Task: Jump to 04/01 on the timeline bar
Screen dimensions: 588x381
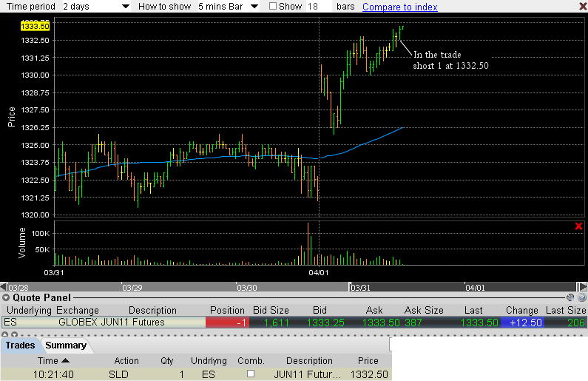Action: click(x=475, y=288)
